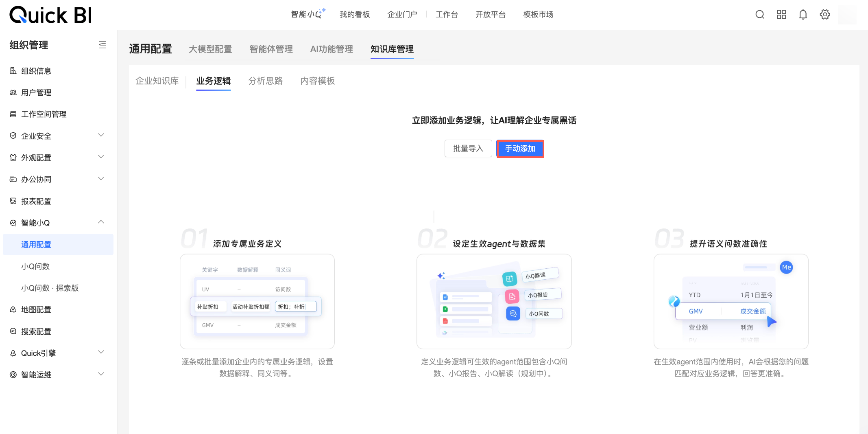Click the 办公协同 icon
The height and width of the screenshot is (434, 868).
(x=13, y=179)
